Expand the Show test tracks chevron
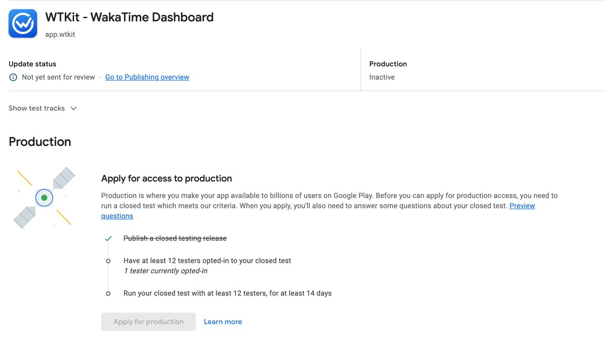Viewport: 606px width, 364px height. (74, 108)
